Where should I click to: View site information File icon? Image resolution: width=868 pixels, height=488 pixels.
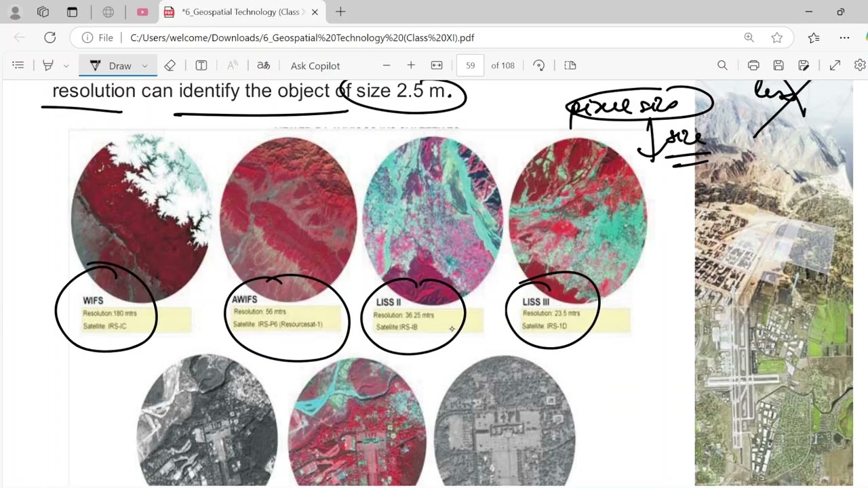tap(97, 38)
